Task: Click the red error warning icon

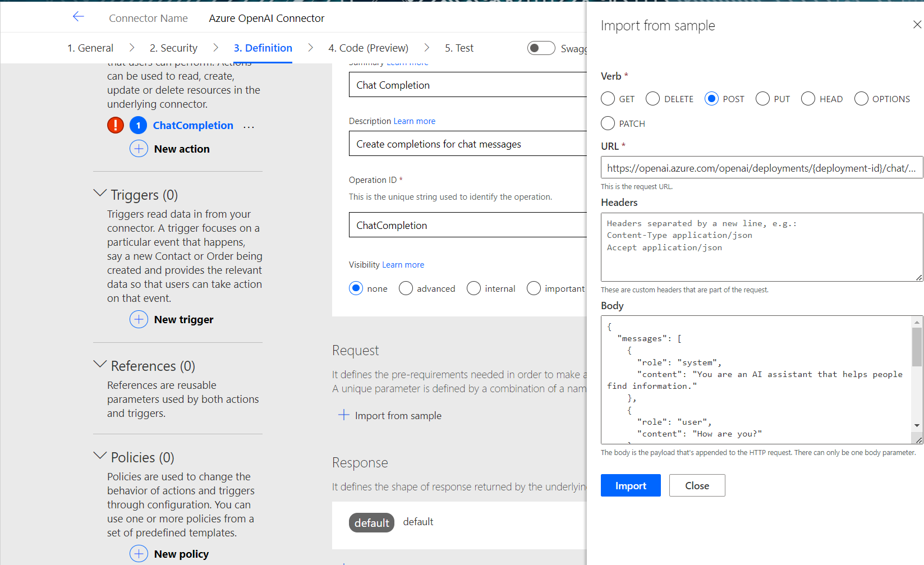Action: coord(116,125)
